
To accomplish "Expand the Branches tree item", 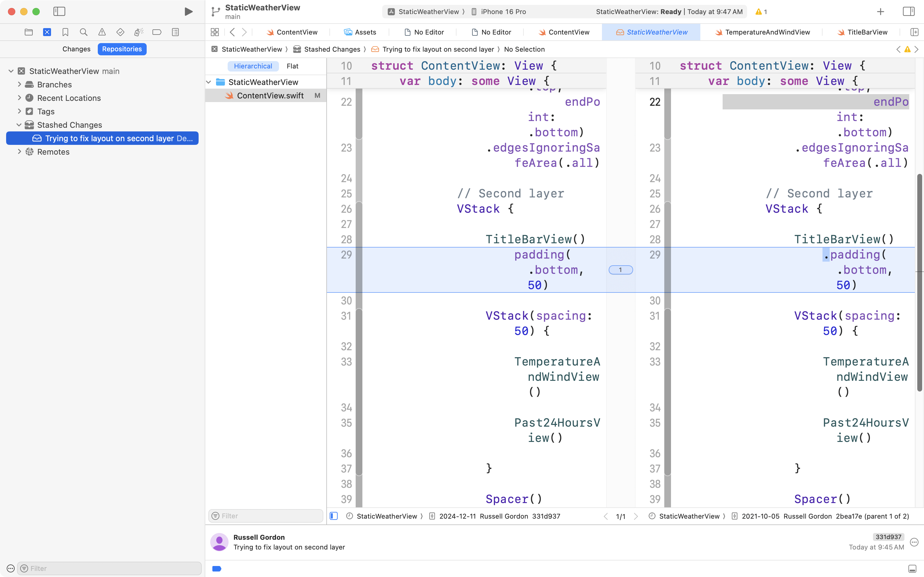I will pos(20,84).
